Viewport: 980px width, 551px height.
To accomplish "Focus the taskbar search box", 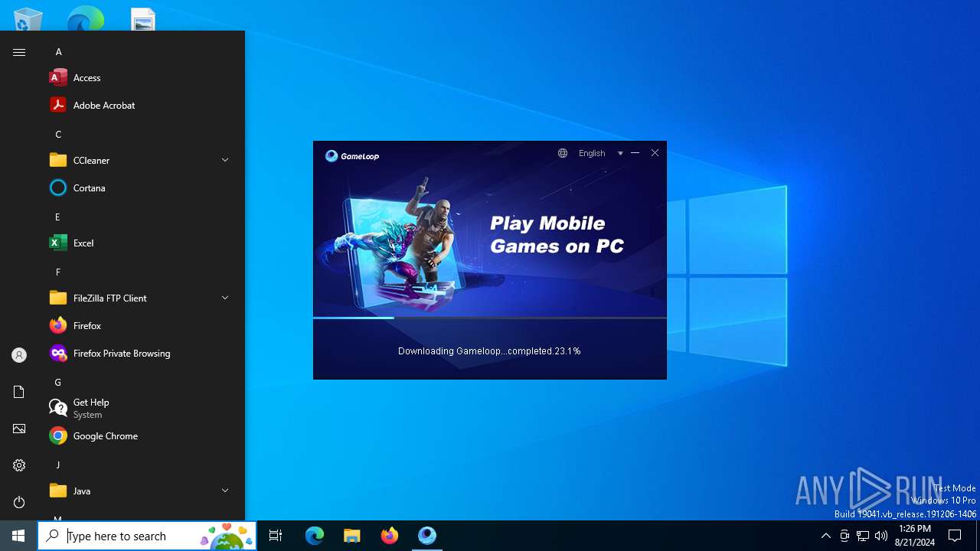I will (147, 536).
